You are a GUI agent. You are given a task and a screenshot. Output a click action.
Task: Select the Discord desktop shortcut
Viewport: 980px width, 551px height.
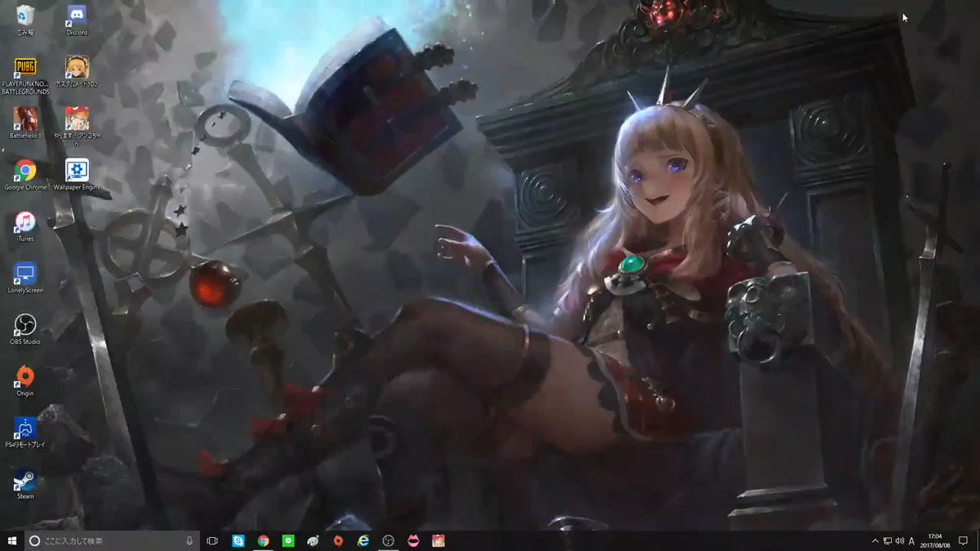(x=77, y=20)
